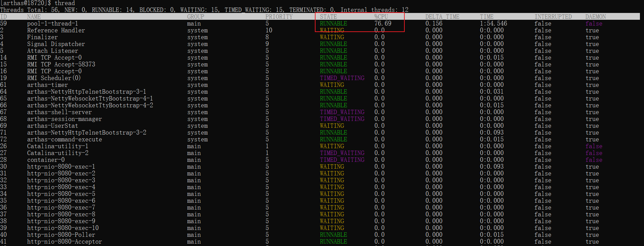Click the %CPU column header
This screenshot has height=246, width=644.
tap(381, 17)
